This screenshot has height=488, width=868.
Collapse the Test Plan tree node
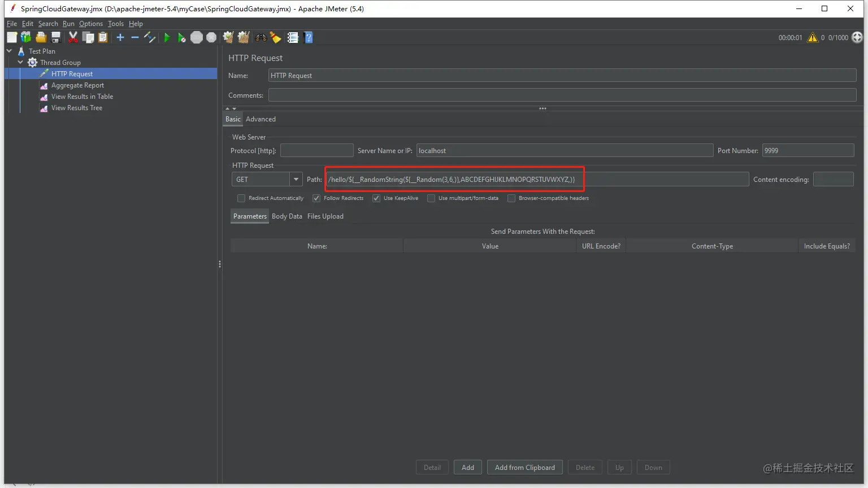point(10,51)
